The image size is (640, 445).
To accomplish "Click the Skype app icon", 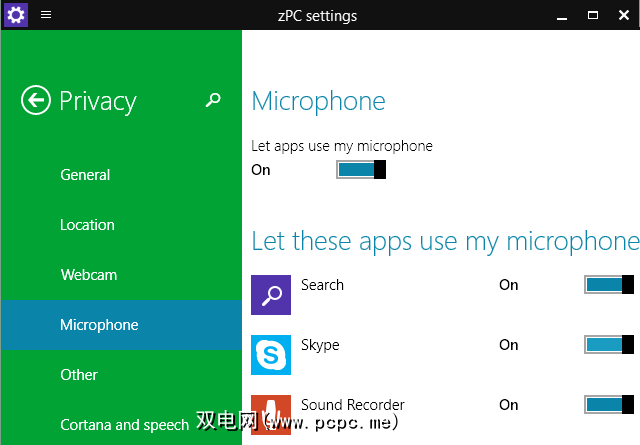I will (271, 355).
